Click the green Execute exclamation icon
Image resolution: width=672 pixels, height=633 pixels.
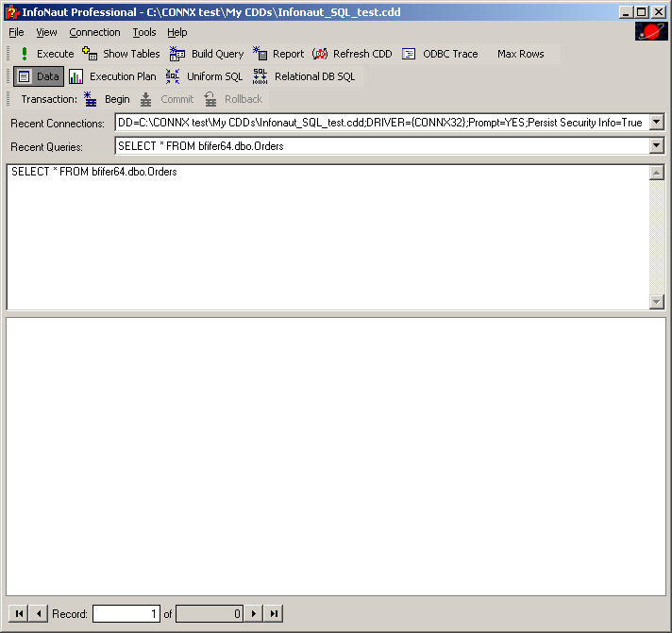pyautogui.click(x=25, y=54)
